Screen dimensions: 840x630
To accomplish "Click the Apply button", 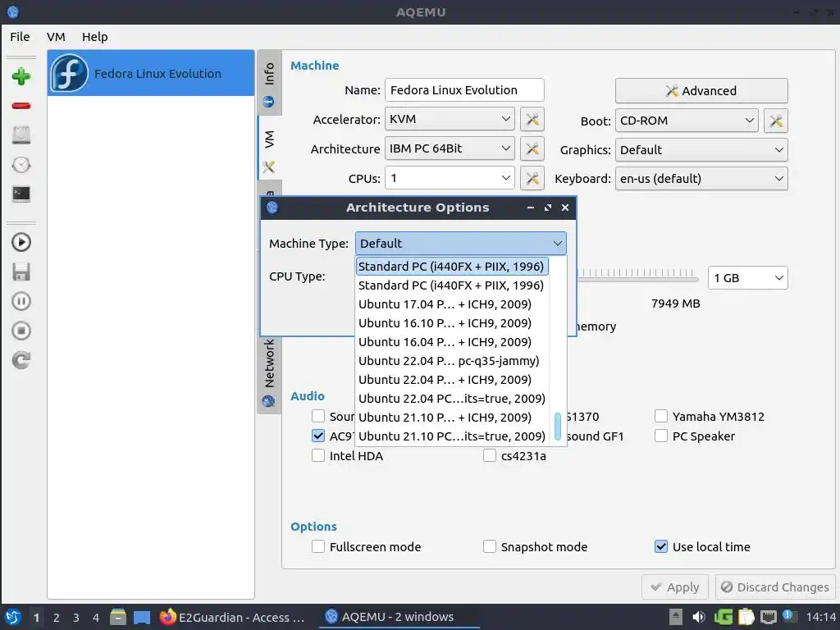I will click(675, 587).
